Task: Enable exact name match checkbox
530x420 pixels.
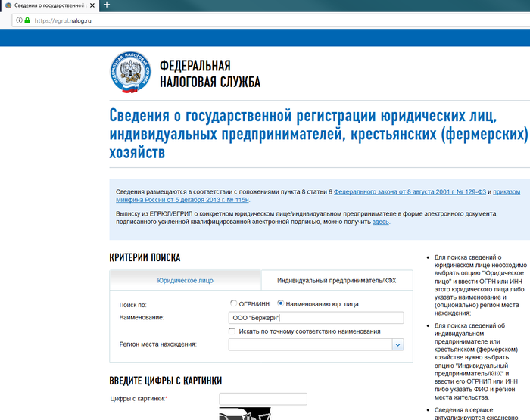Action: pos(232,331)
